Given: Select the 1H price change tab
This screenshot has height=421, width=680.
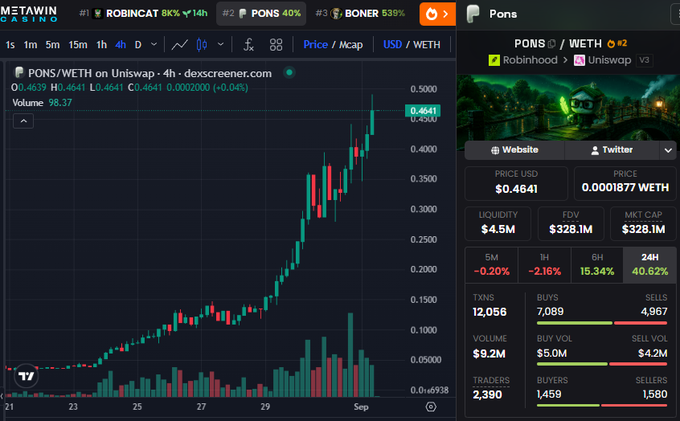Looking at the screenshot, I should coord(544,265).
